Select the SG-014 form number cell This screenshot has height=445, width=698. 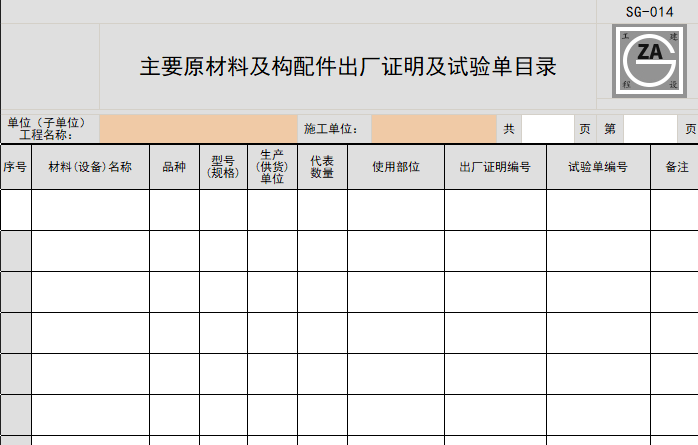point(649,12)
